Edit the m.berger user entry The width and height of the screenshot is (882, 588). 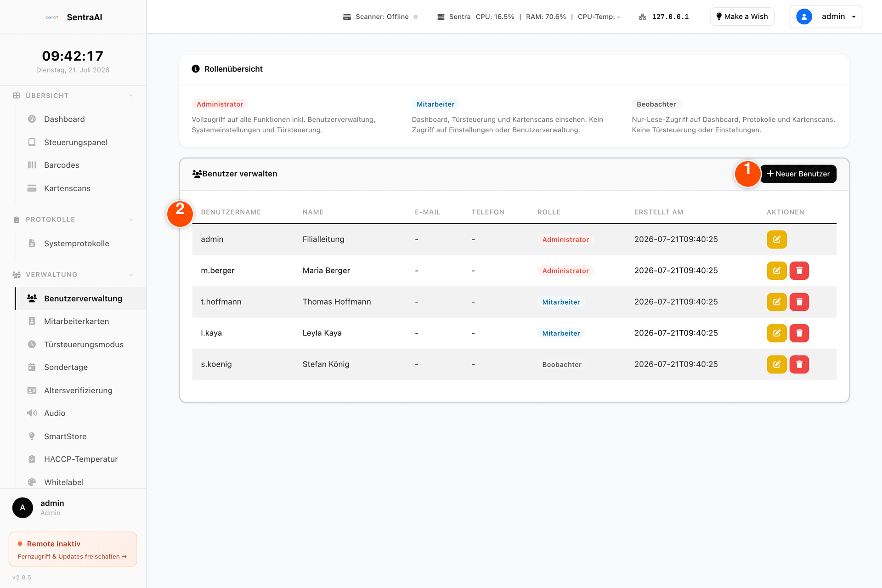pos(776,271)
